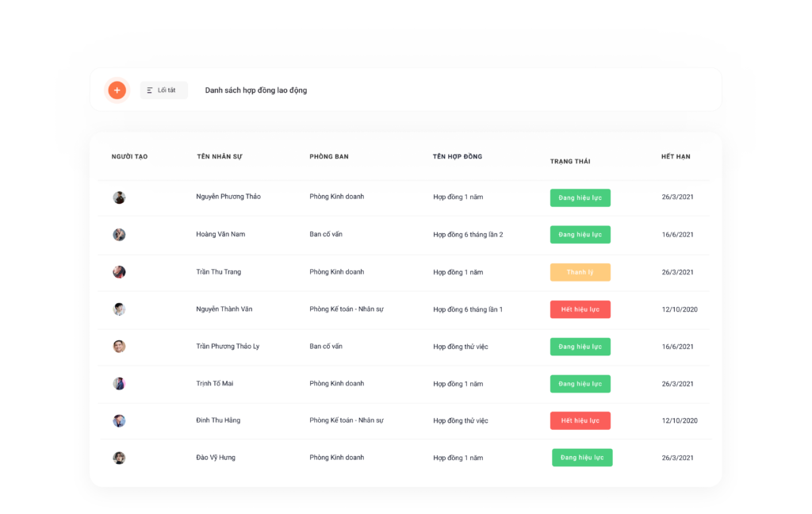Sort by the HẾT HẠN column header
Image resolution: width=812 pixels, height=514 pixels.
676,156
